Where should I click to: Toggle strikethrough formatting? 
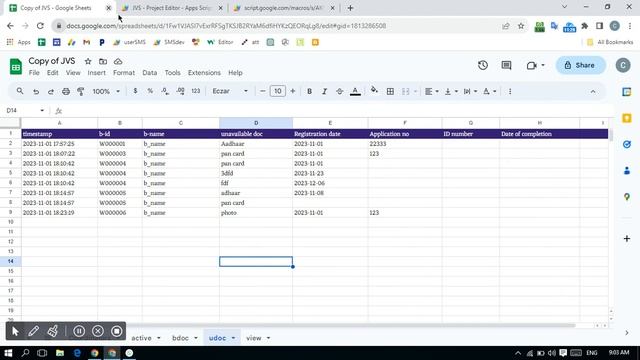pos(339,91)
